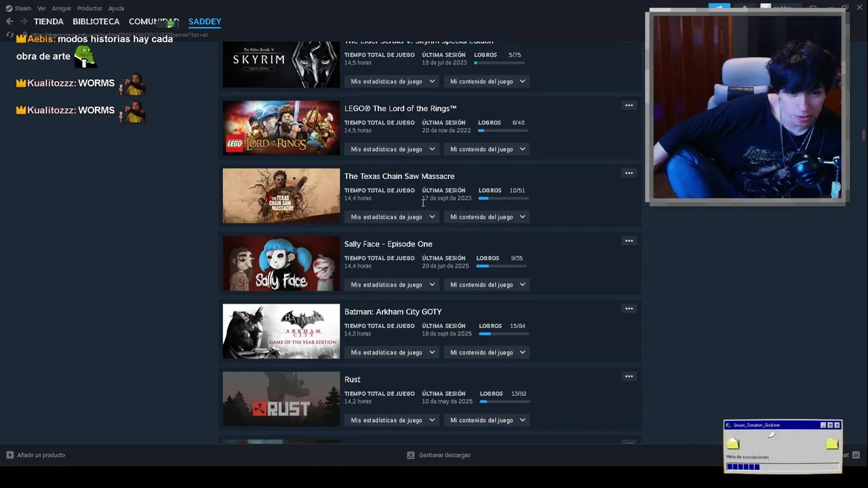
Task: Click the '20 de nov de 2022' last session date
Action: [446, 130]
